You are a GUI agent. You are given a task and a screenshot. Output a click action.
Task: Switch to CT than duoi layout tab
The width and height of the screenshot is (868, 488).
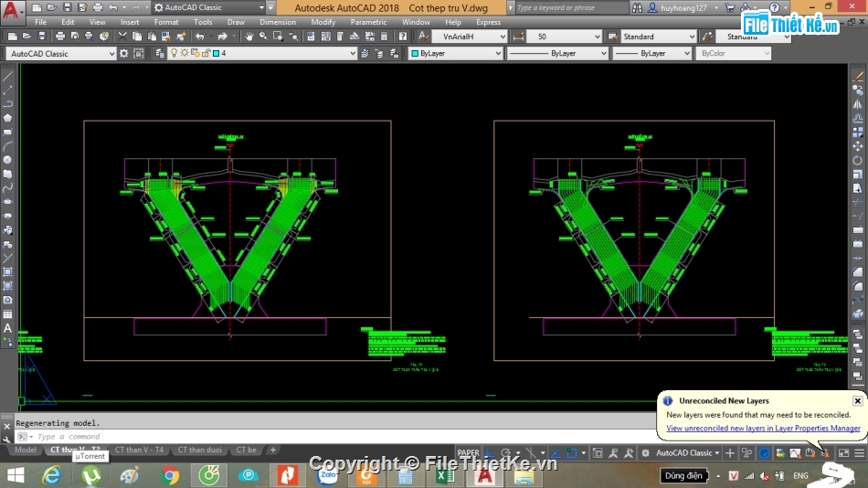coord(199,450)
